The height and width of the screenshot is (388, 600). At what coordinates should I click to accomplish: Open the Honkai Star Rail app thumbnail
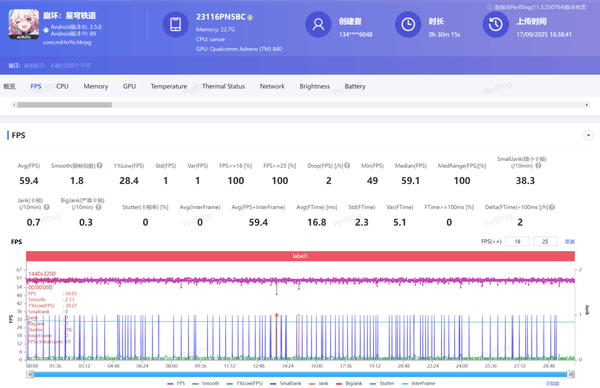(24, 24)
